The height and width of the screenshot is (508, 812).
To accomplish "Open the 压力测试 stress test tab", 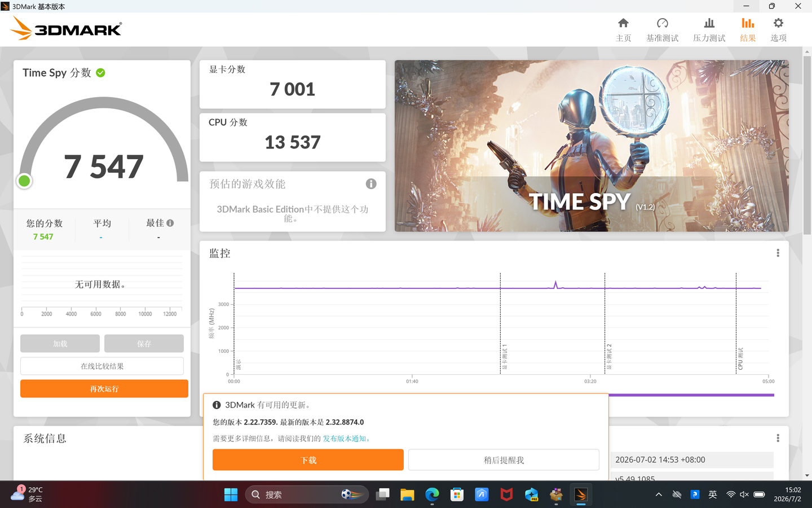I will point(709,29).
